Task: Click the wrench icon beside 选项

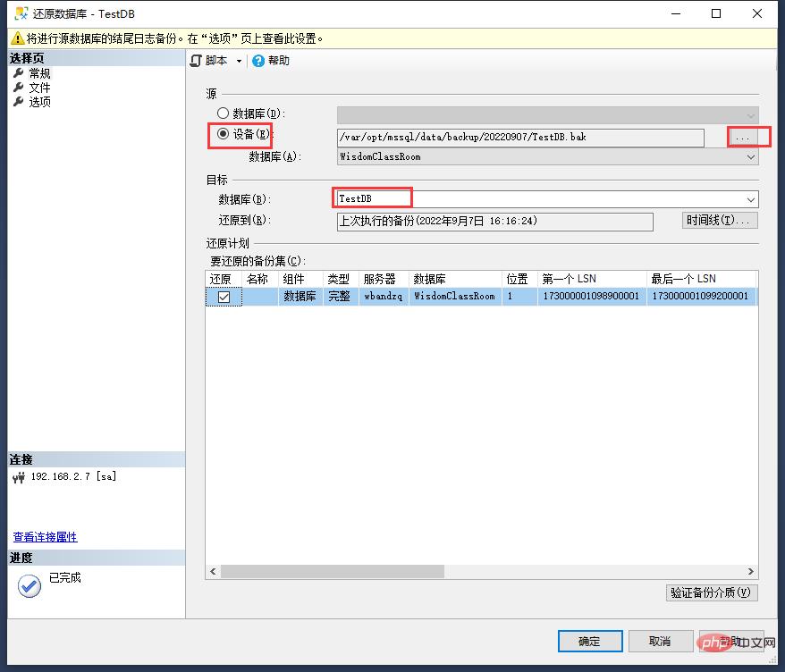Action: pyautogui.click(x=18, y=102)
